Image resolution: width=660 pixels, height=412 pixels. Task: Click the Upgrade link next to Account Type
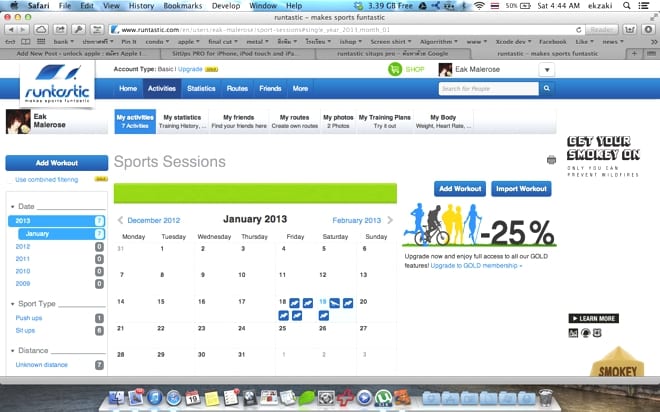coord(190,69)
